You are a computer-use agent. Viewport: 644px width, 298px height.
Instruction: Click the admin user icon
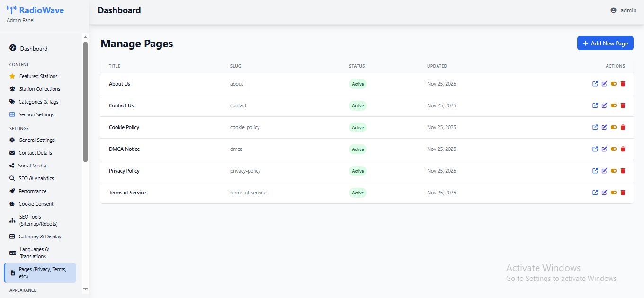[614, 10]
